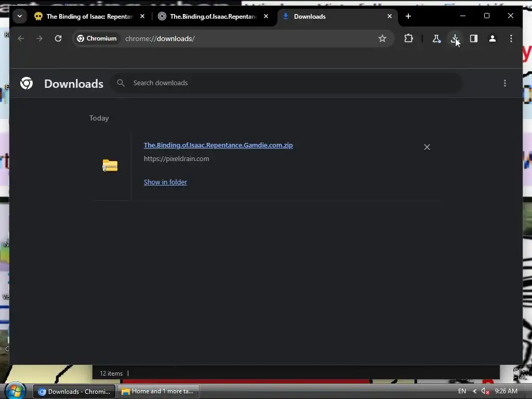Click the EN language indicator
532x399 pixels.
tap(462, 391)
